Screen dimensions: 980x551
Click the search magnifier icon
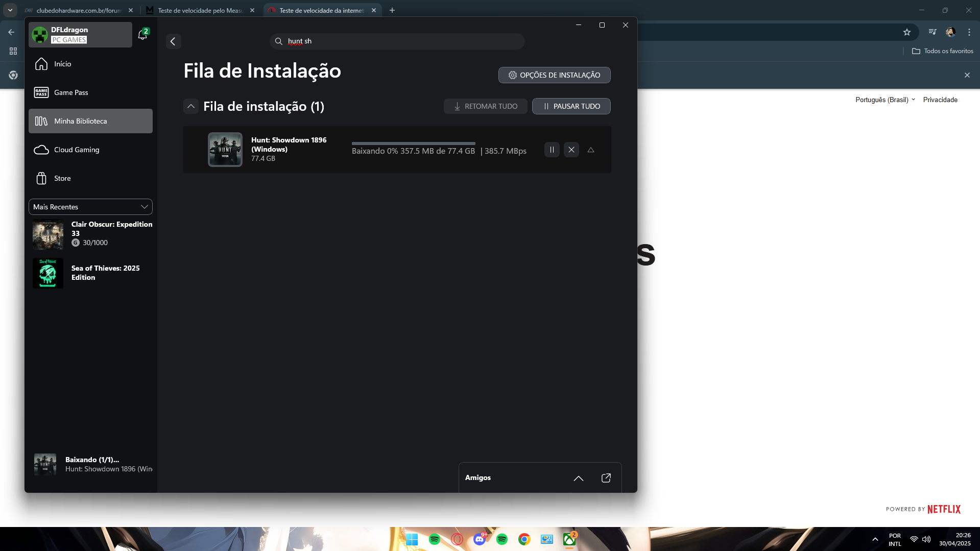pos(278,41)
